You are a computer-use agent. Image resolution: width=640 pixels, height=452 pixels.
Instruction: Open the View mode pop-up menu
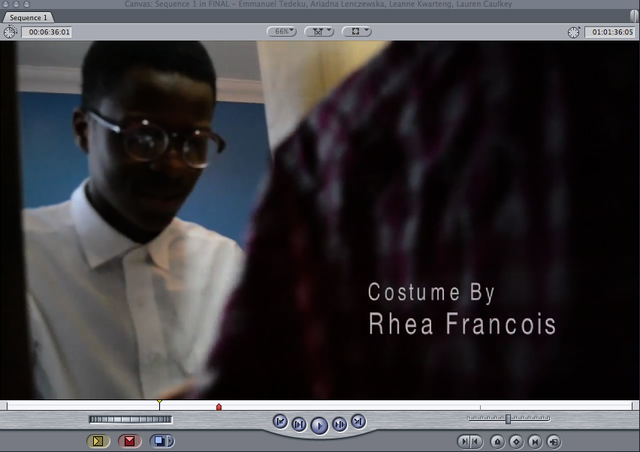(x=357, y=31)
